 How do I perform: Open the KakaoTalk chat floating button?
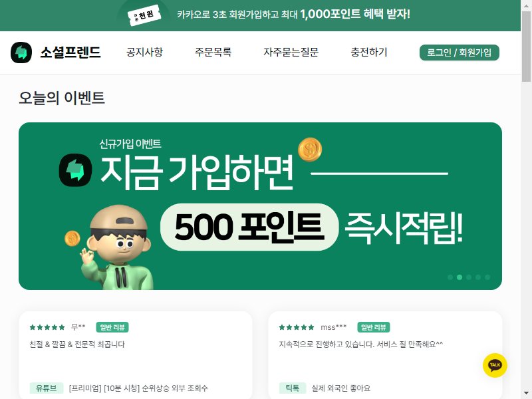[x=495, y=365]
